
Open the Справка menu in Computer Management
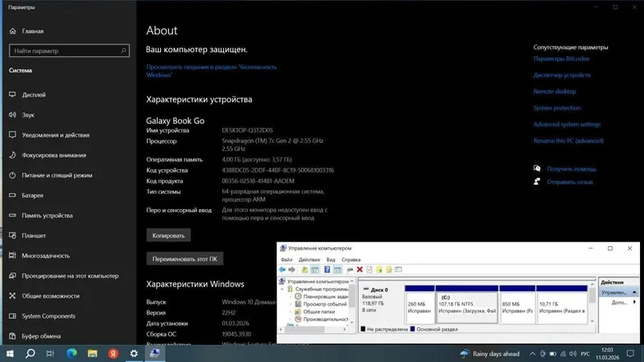351,260
